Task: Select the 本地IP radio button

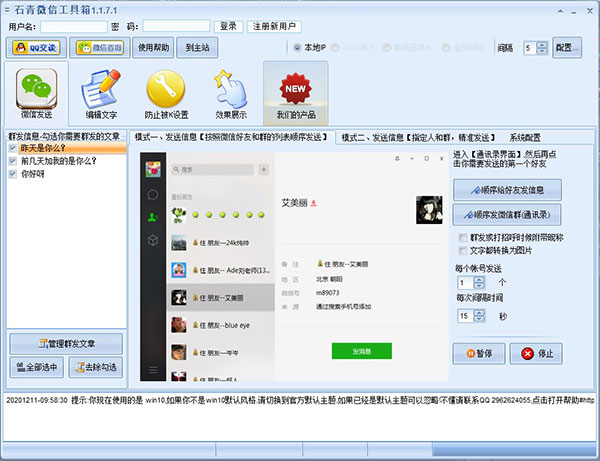Action: tap(297, 48)
